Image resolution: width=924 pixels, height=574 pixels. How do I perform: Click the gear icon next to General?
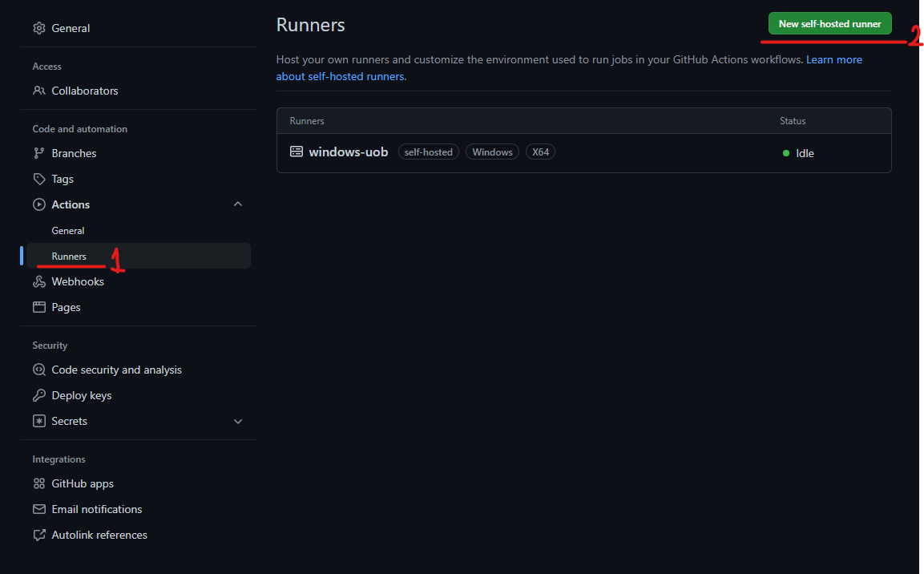click(x=38, y=28)
